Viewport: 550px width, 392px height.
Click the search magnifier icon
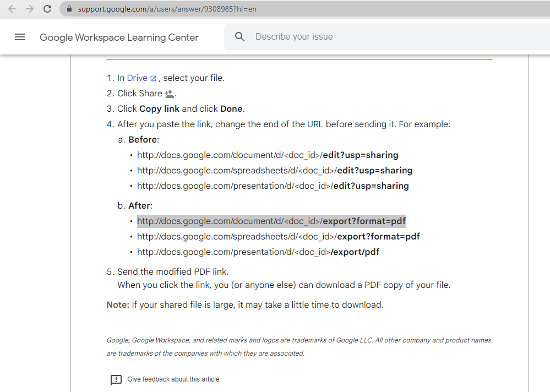point(239,36)
